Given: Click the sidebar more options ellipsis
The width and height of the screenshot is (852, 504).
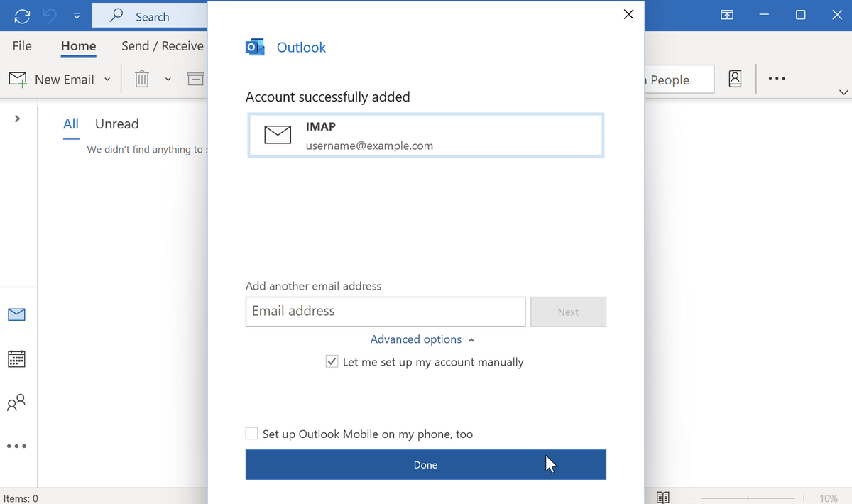Looking at the screenshot, I should click(x=16, y=447).
